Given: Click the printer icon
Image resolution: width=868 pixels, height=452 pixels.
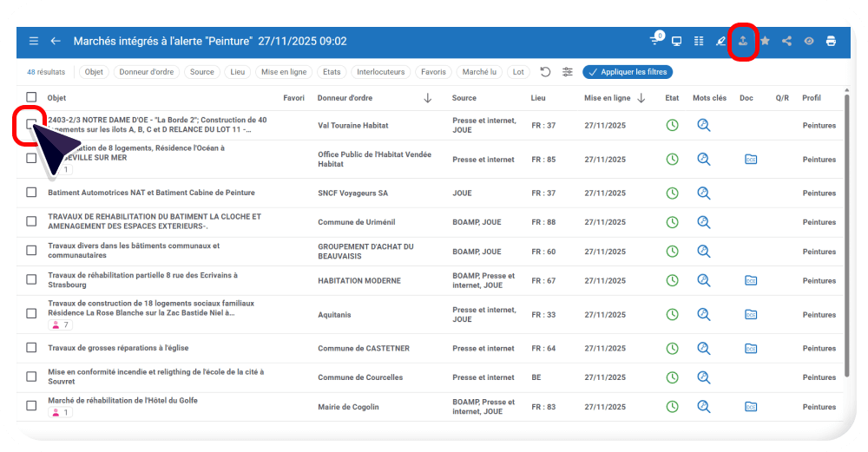Looking at the screenshot, I should (x=831, y=41).
